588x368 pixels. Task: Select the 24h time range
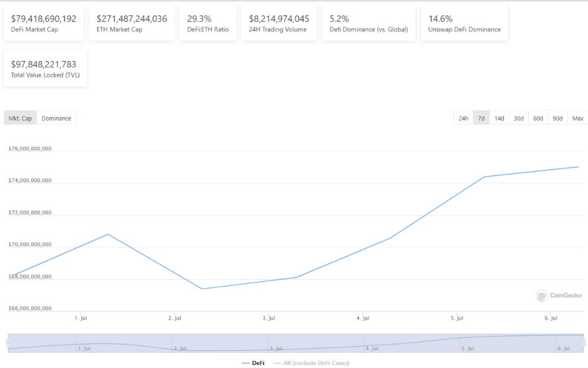463,118
